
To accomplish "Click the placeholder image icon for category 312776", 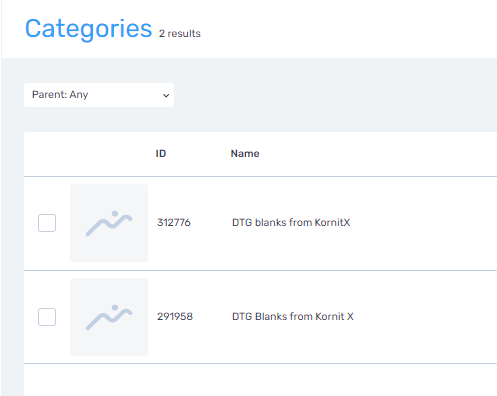I will [x=109, y=223].
